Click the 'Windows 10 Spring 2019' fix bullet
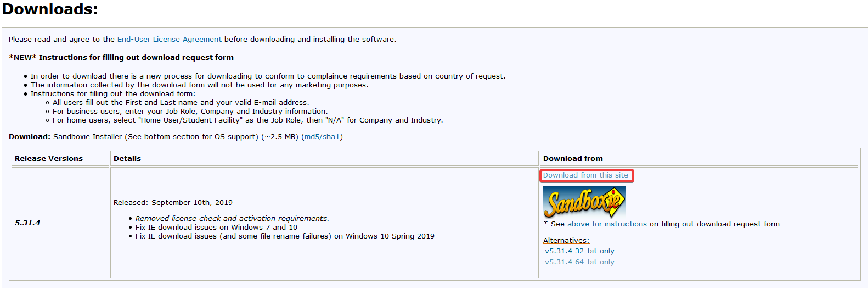This screenshot has height=288, width=868. 285,236
